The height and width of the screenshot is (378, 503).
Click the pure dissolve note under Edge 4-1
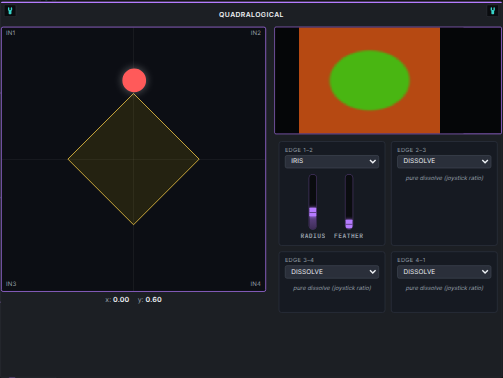[x=444, y=288]
